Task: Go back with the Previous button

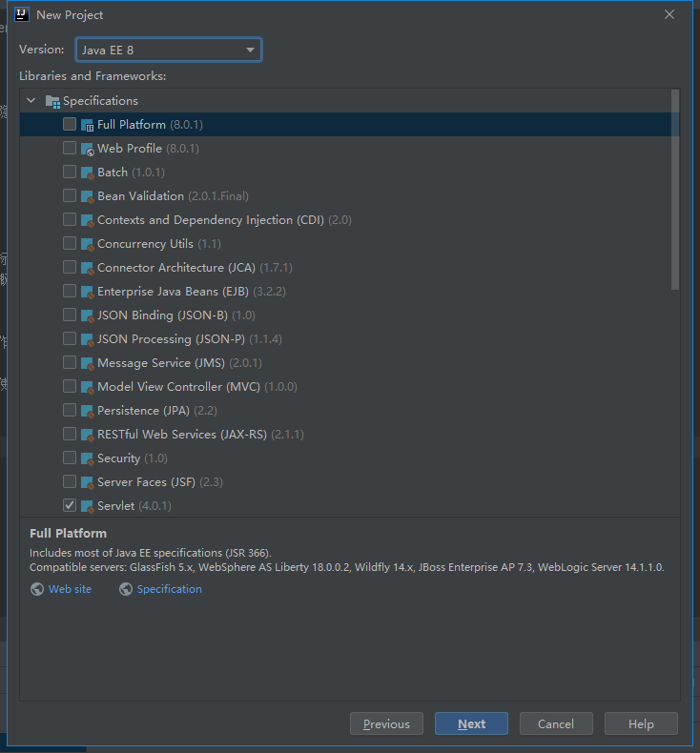Action: coord(387,723)
